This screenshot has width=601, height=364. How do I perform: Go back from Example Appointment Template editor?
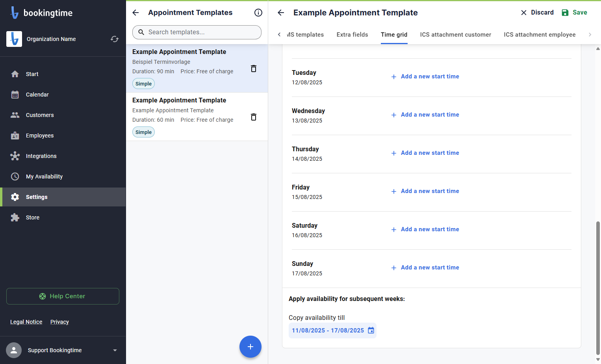click(x=281, y=13)
